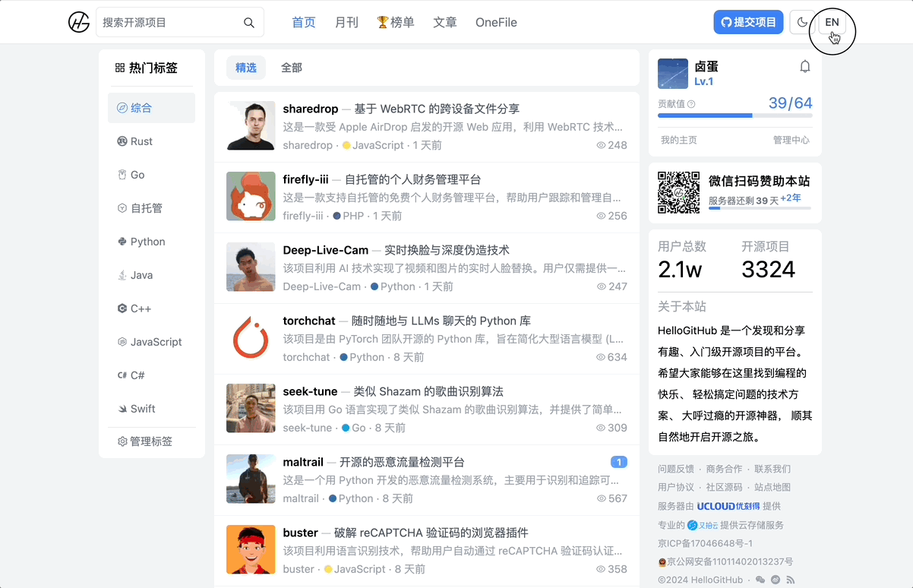
Task: Click the HelloGitHub logo icon
Action: pos(79,23)
